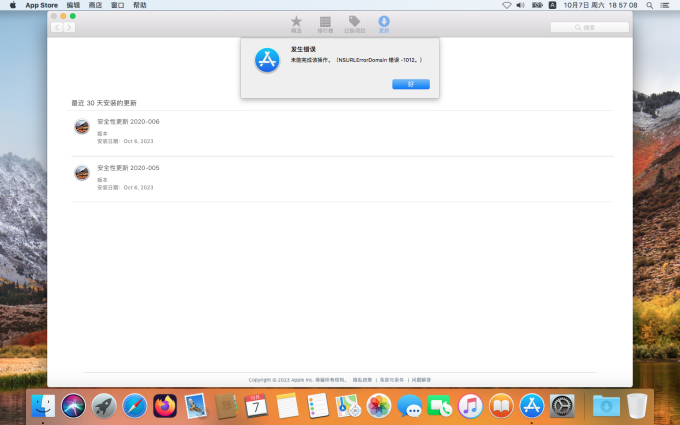Click the volume icon in the menu bar
The image size is (680, 425).
(520, 5)
